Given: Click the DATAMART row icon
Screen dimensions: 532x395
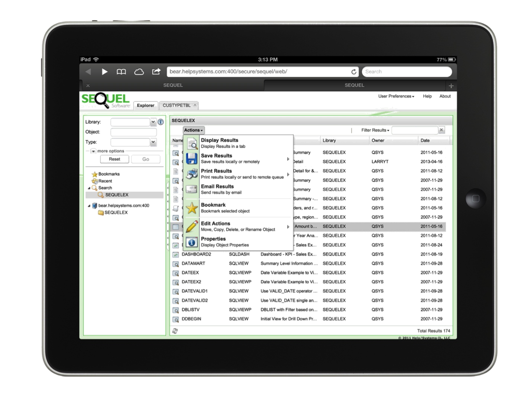Looking at the screenshot, I should pyautogui.click(x=176, y=264).
